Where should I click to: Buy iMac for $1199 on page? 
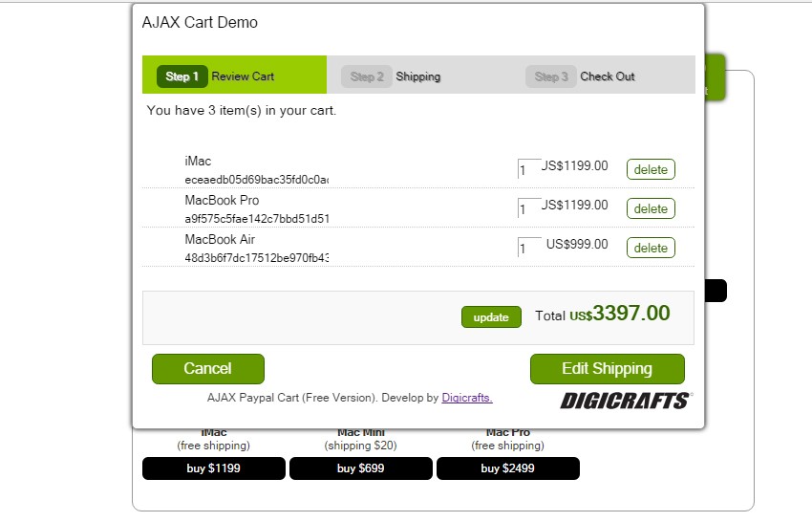pos(213,468)
